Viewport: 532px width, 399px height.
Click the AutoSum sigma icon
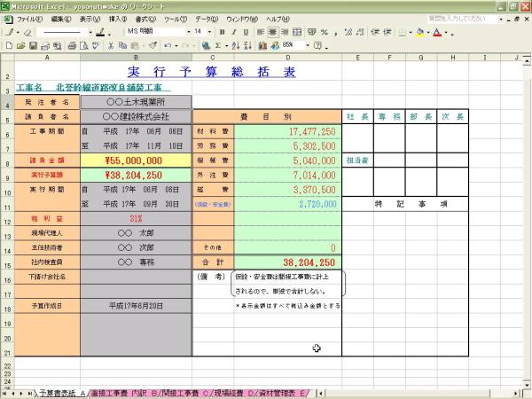tap(218, 45)
